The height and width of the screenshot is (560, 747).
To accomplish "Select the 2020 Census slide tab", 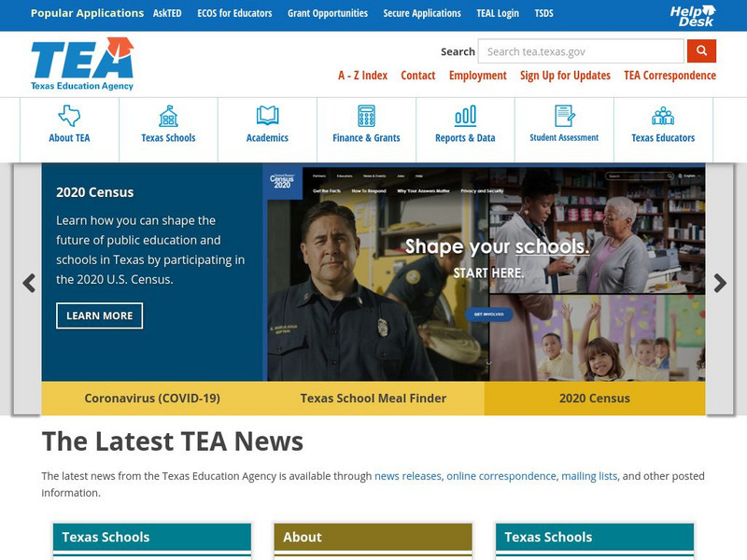I will point(595,399).
